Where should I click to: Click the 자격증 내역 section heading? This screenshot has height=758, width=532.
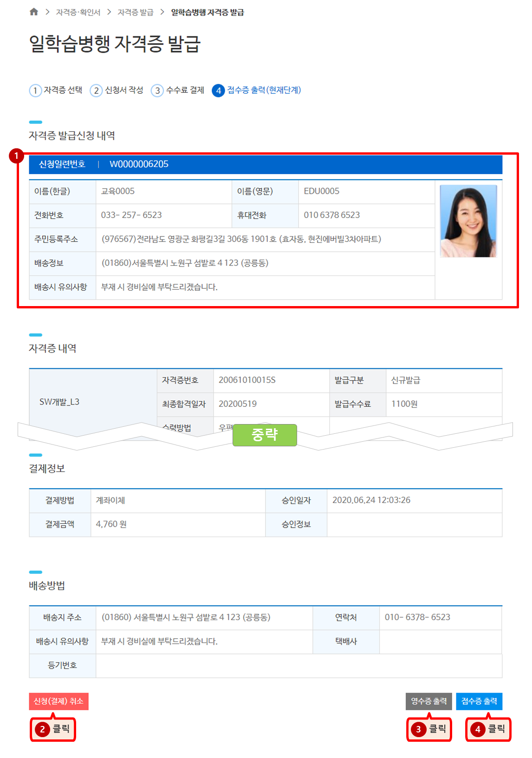[x=52, y=348]
